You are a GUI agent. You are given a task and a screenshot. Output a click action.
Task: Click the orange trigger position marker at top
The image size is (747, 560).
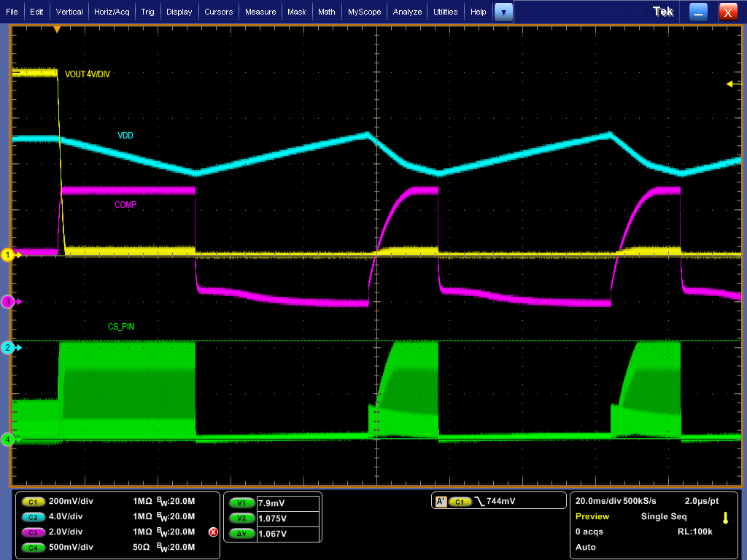(x=57, y=29)
